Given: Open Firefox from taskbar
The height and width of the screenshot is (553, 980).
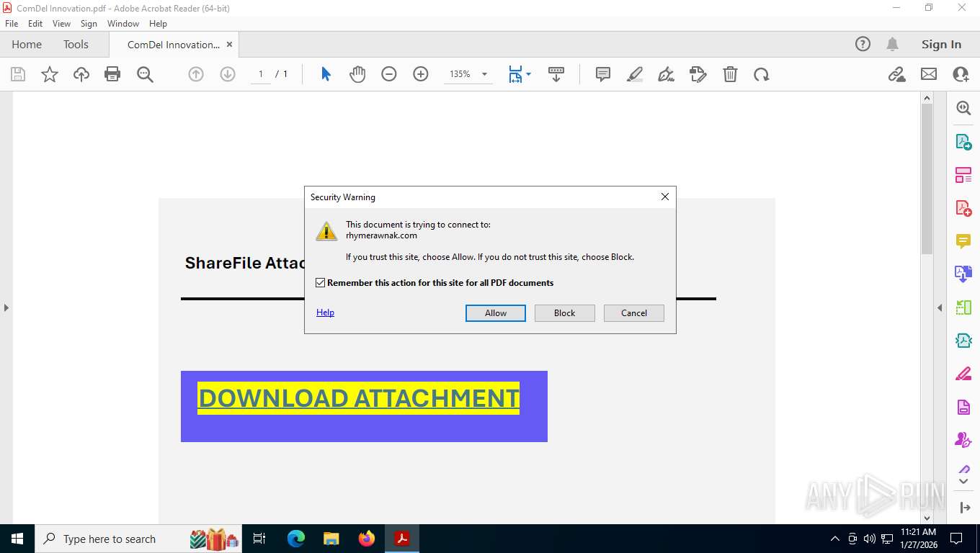Looking at the screenshot, I should point(367,539).
